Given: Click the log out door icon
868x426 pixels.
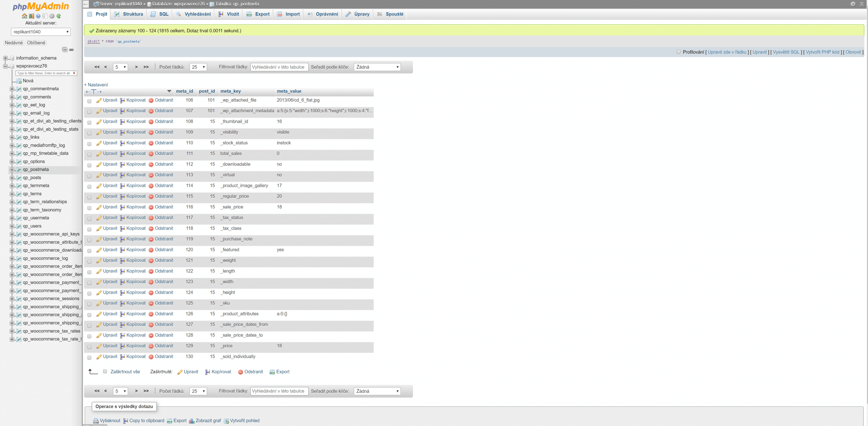Looking at the screenshot, I should pos(31,16).
